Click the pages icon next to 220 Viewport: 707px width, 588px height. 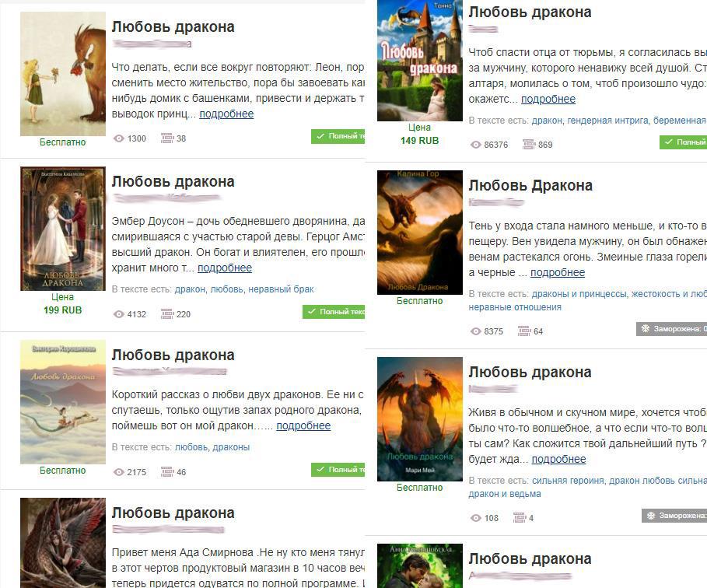point(166,314)
